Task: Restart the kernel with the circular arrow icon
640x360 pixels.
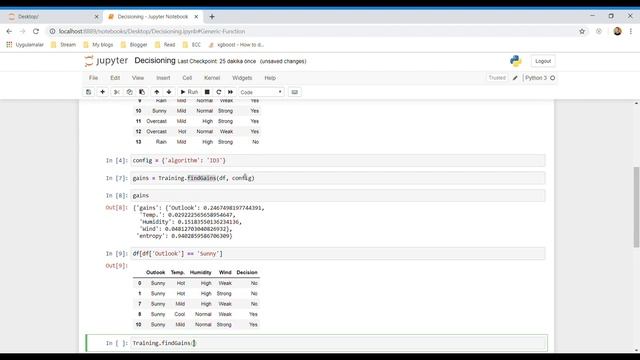Action: (219, 92)
